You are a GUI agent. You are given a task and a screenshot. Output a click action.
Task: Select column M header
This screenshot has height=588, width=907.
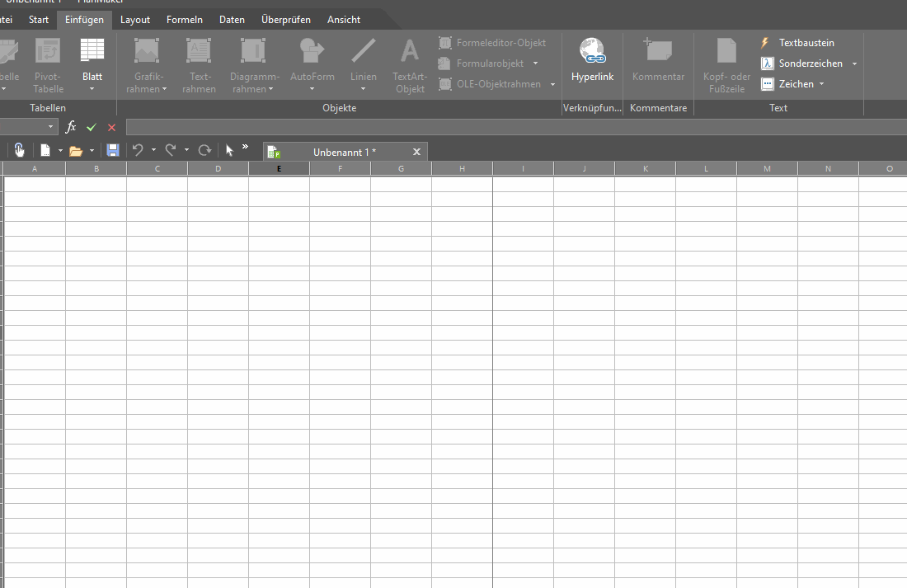(767, 168)
